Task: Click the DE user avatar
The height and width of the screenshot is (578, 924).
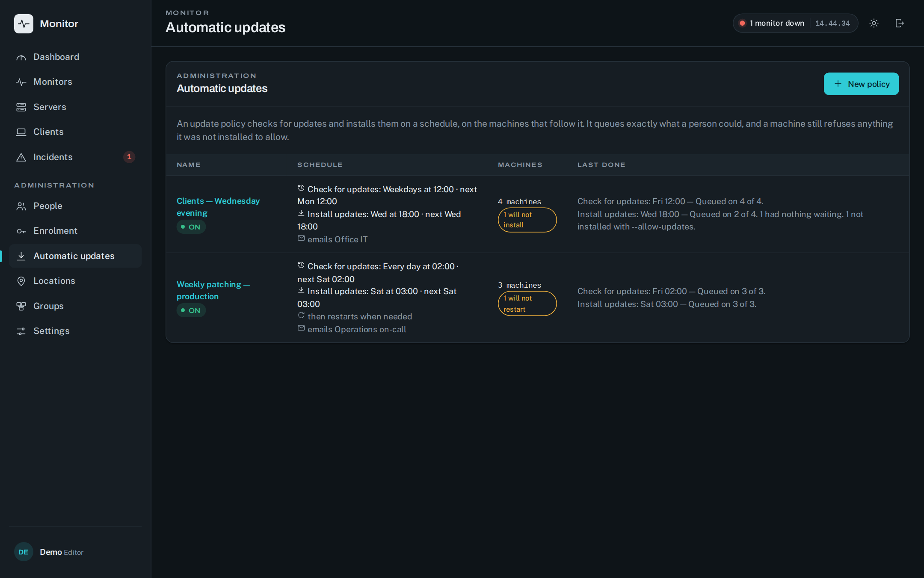Action: coord(24,552)
